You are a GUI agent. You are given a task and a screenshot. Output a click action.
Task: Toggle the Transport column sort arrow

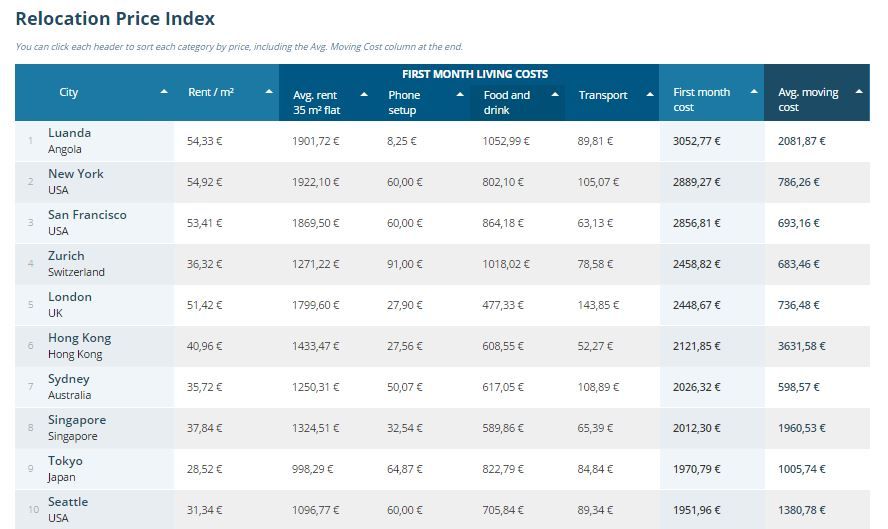tap(649, 95)
